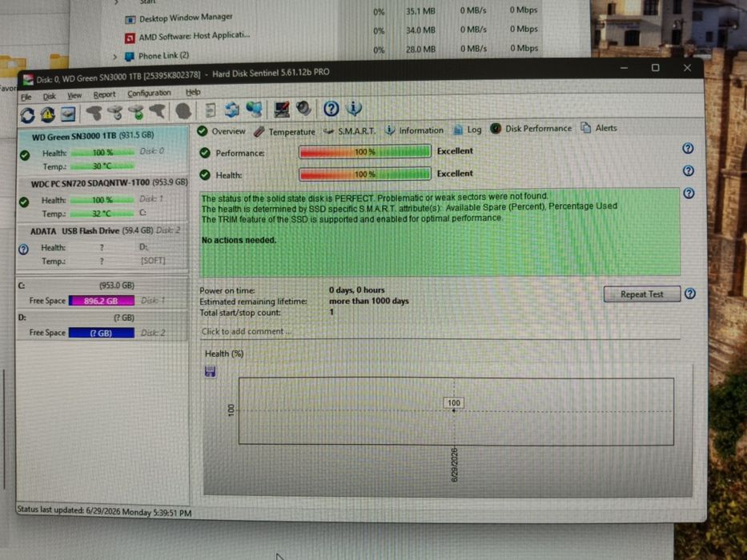Select ADATA USB Flash Drive entry
This screenshot has height=560, width=747.
click(103, 246)
